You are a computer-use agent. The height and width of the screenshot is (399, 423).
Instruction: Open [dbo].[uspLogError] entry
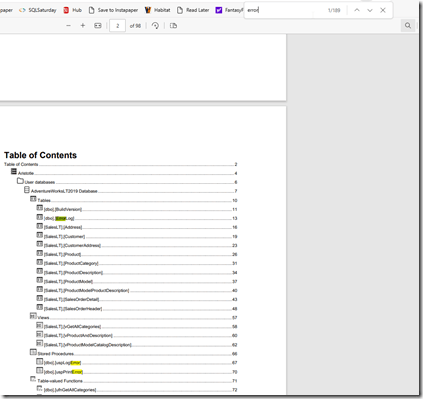pos(62,363)
